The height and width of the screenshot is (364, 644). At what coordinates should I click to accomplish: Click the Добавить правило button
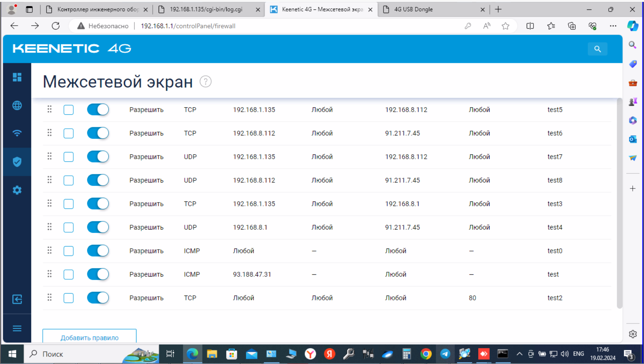89,337
